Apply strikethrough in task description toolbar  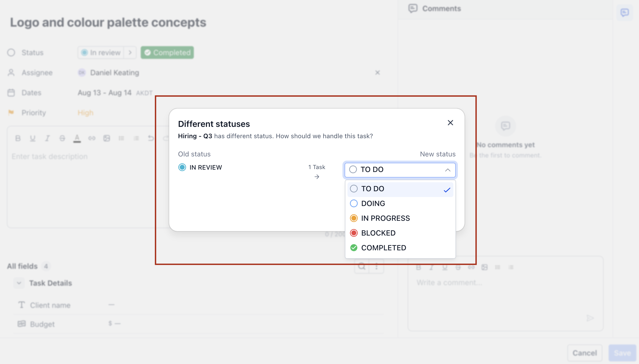(x=62, y=138)
